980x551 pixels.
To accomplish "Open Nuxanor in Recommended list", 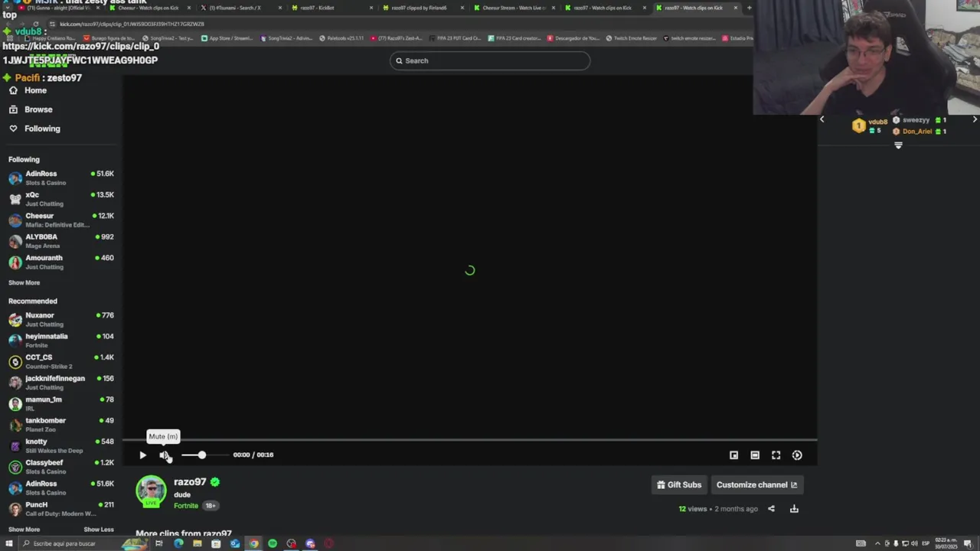I will click(x=61, y=319).
